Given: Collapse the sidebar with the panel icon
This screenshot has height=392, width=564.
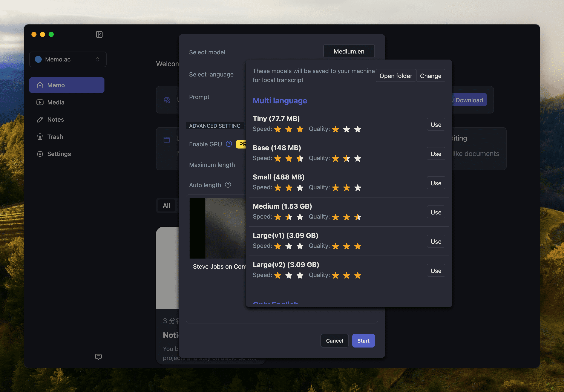Looking at the screenshot, I should (99, 34).
